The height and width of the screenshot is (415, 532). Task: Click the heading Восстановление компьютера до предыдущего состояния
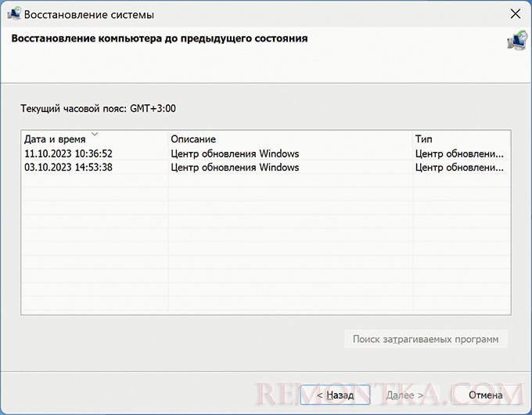(160, 38)
